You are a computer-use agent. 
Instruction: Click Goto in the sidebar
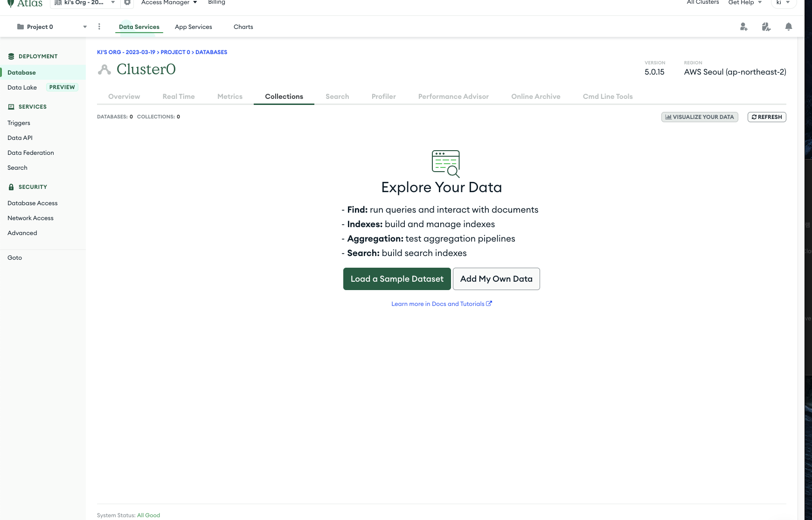coord(14,257)
